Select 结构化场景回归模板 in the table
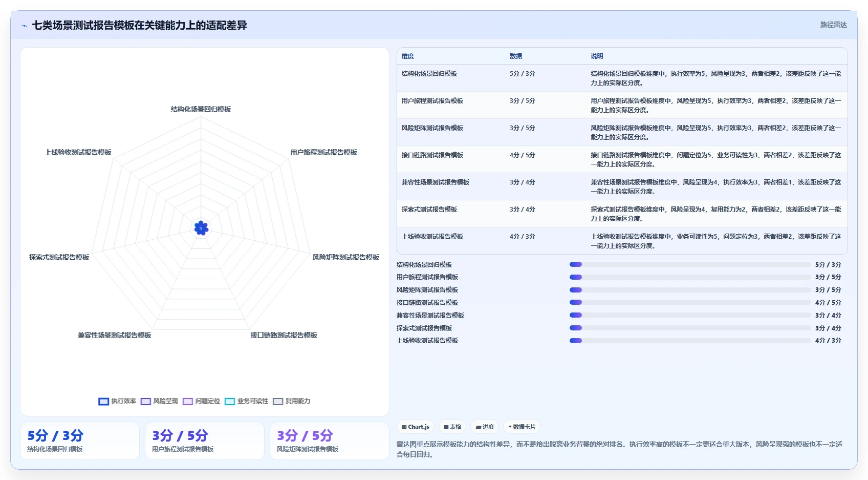Image resolution: width=868 pixels, height=480 pixels. (x=429, y=74)
